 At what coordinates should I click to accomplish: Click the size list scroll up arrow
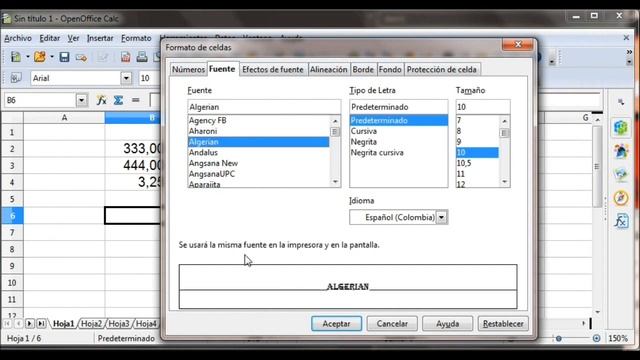tap(504, 121)
